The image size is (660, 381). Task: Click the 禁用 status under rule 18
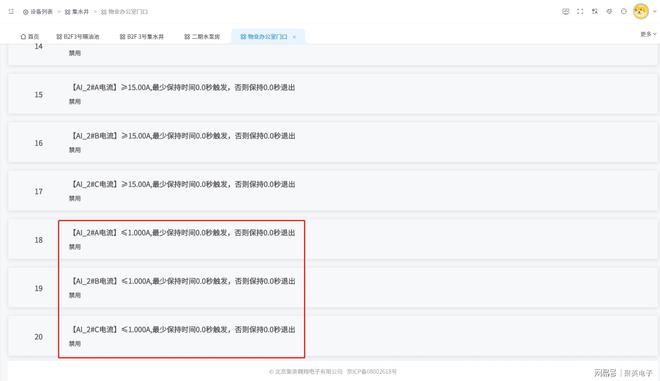point(75,247)
